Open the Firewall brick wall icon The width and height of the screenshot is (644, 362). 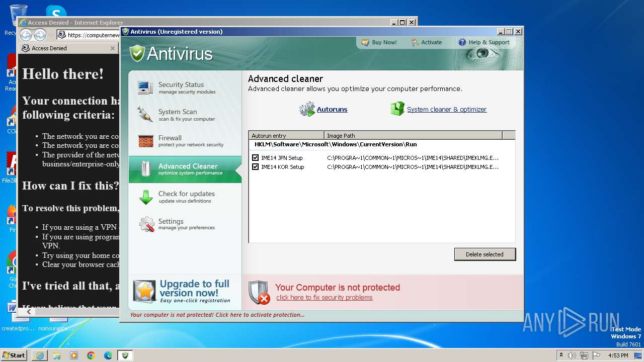tap(145, 141)
